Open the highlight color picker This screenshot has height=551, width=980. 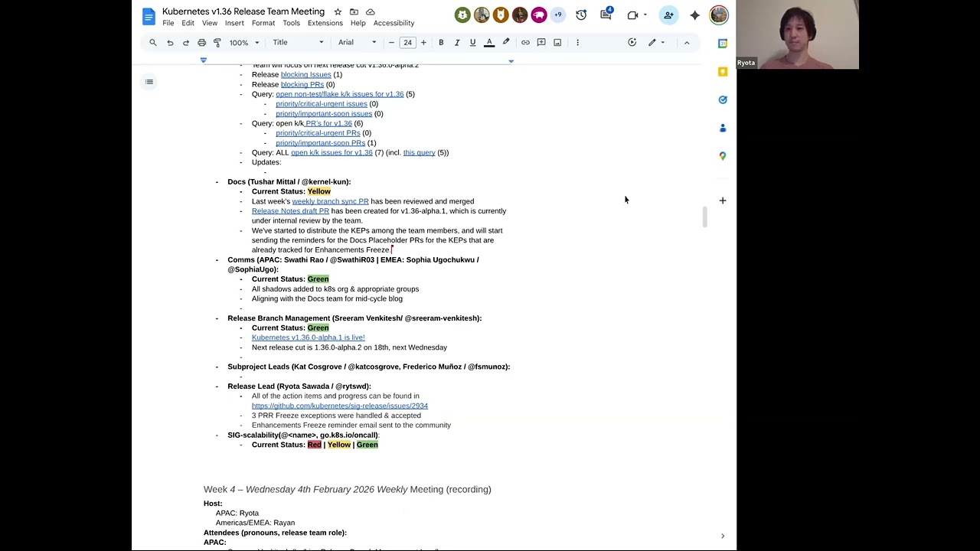click(505, 43)
